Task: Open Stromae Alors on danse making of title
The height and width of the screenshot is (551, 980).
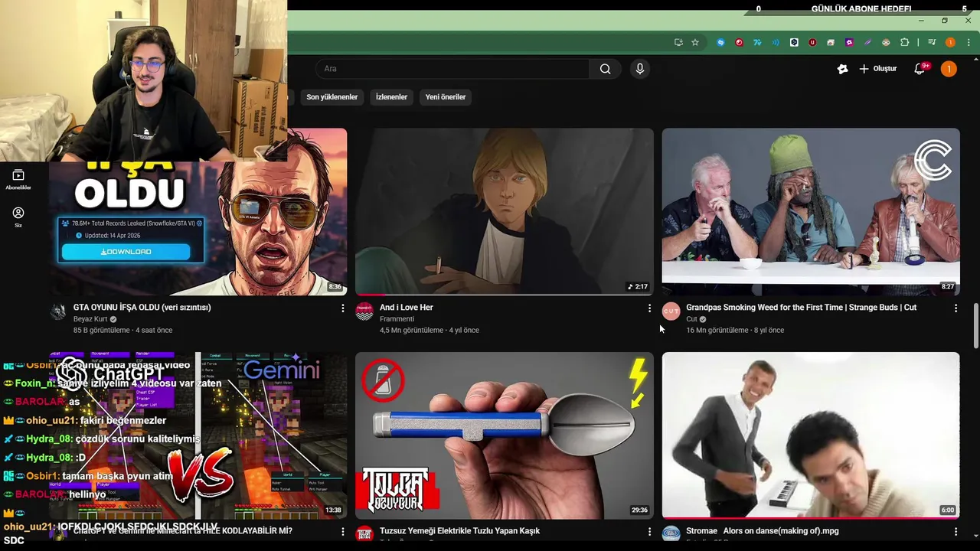Action: point(762,531)
